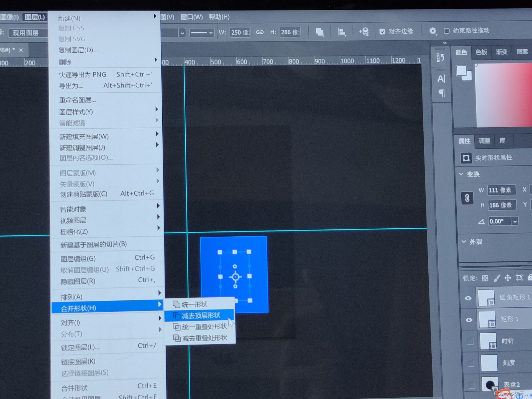This screenshot has width=532, height=399.
Task: Open the stroke line style dropdown
Action: coord(202,33)
